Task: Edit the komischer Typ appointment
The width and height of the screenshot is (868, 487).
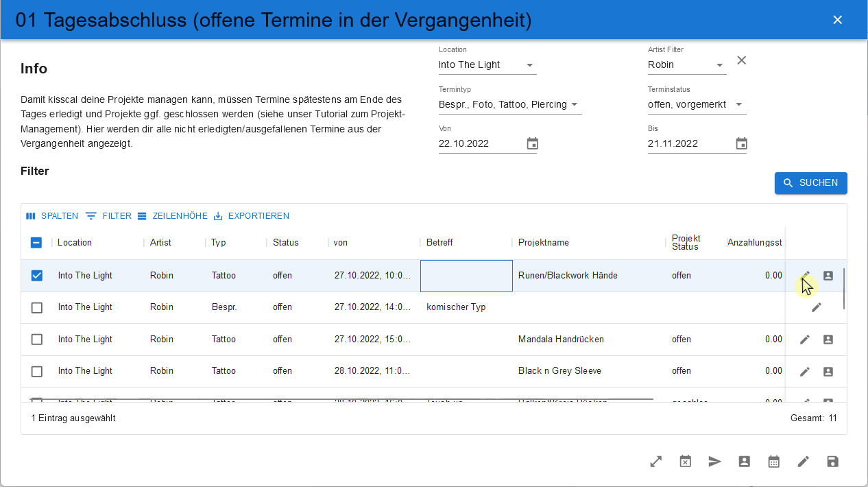Action: click(x=817, y=307)
